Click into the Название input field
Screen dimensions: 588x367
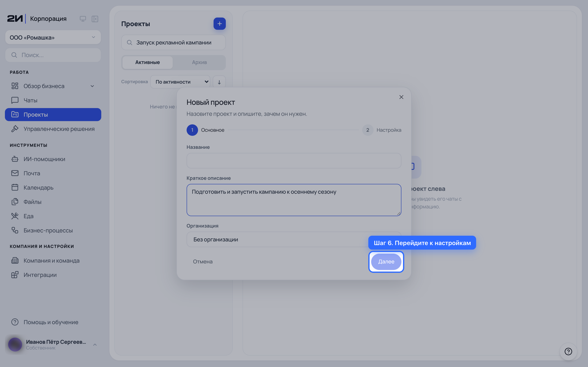click(x=294, y=161)
